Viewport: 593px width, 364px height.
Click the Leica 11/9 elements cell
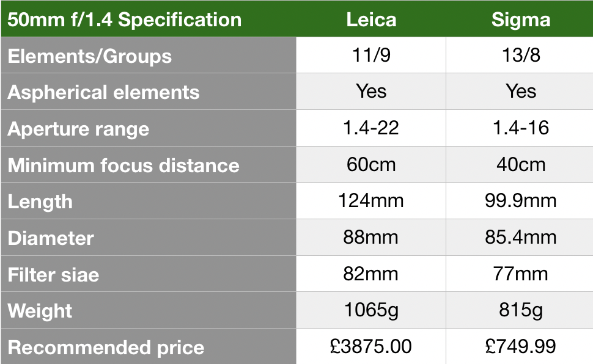[x=371, y=55]
